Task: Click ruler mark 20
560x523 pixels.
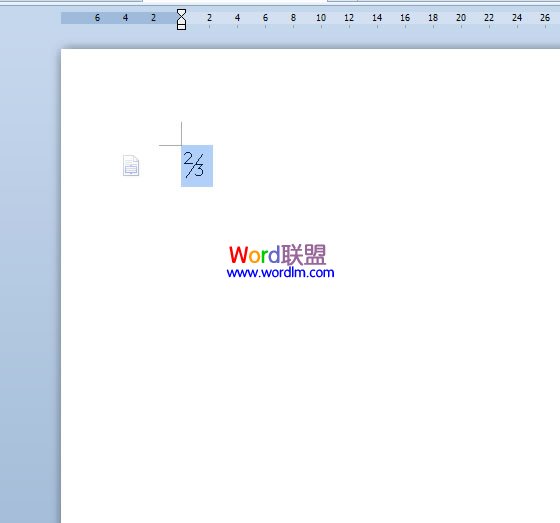Action: [x=461, y=18]
